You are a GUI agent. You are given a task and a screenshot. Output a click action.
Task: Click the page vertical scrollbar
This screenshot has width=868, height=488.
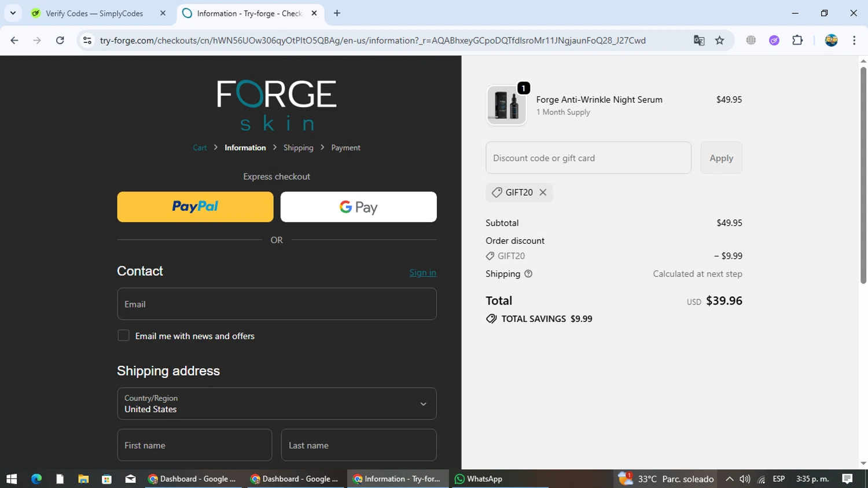tap(863, 175)
